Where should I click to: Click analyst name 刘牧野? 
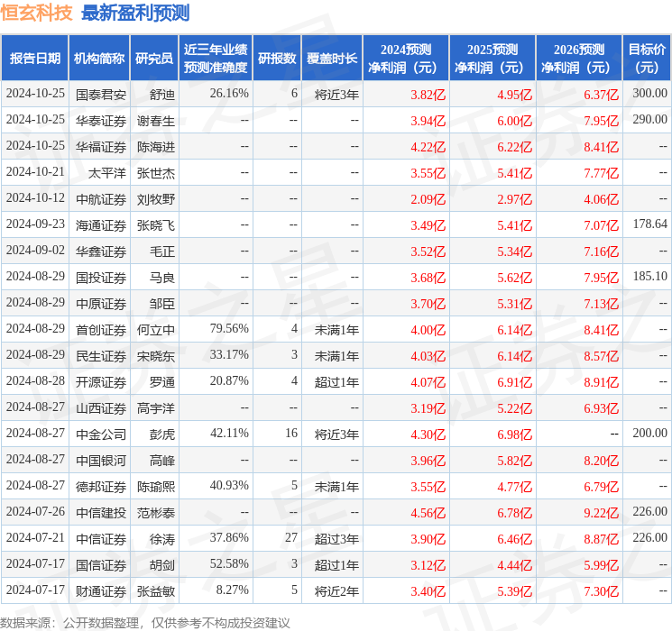(x=156, y=199)
